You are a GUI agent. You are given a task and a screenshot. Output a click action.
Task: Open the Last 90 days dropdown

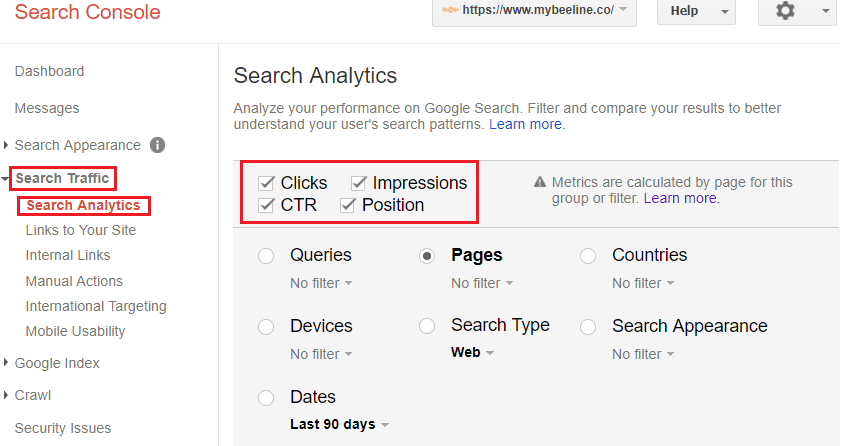click(339, 424)
